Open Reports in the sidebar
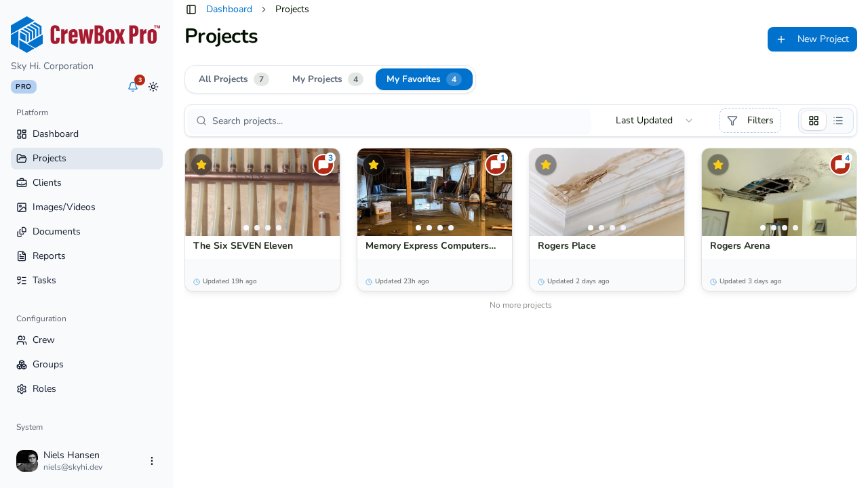 click(x=87, y=256)
